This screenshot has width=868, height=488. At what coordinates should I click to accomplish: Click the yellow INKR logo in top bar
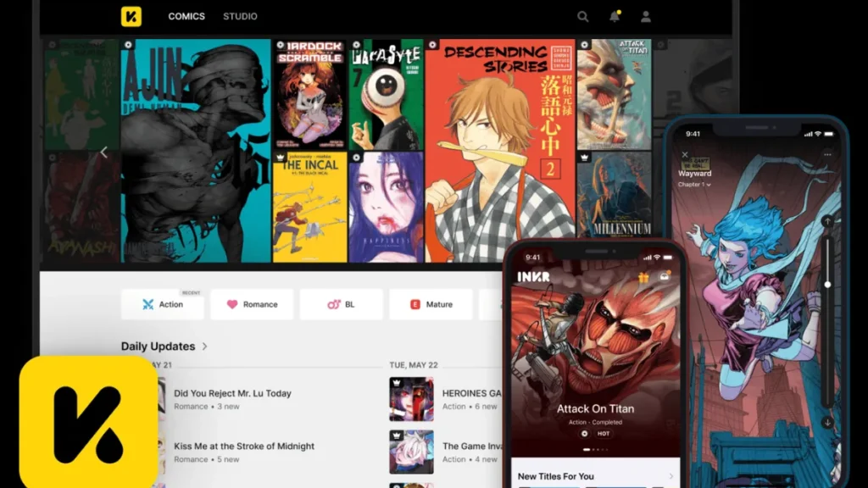(131, 15)
